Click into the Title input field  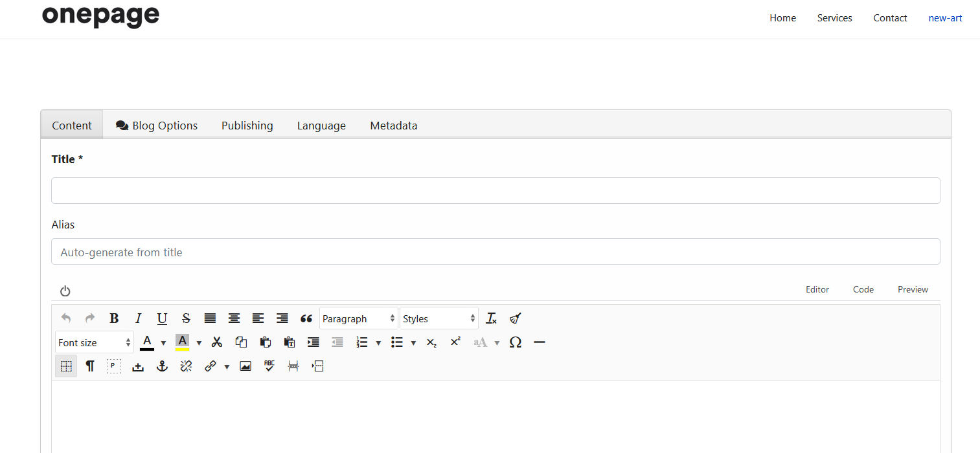coord(496,191)
